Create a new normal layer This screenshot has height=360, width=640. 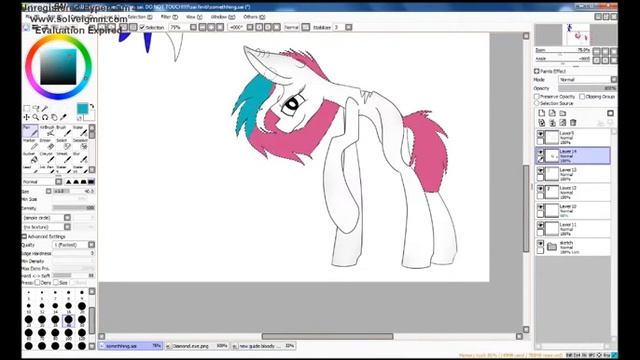click(x=542, y=113)
